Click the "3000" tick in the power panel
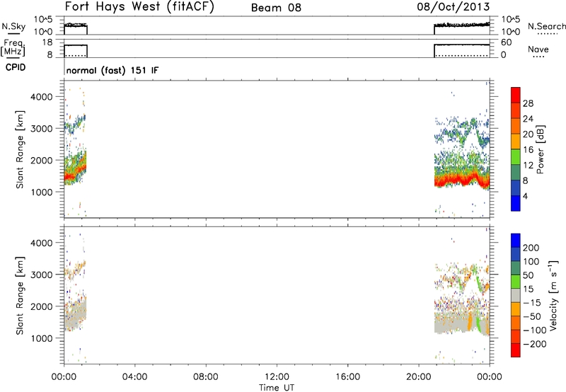 [42, 129]
